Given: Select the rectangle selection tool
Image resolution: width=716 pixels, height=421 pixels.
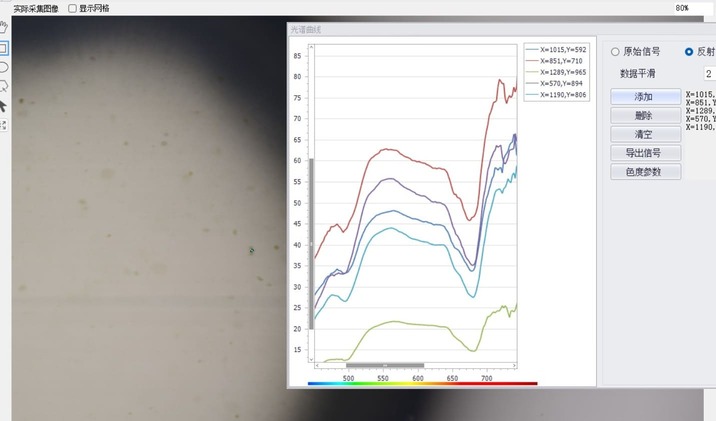Looking at the screenshot, I should pyautogui.click(x=4, y=47).
